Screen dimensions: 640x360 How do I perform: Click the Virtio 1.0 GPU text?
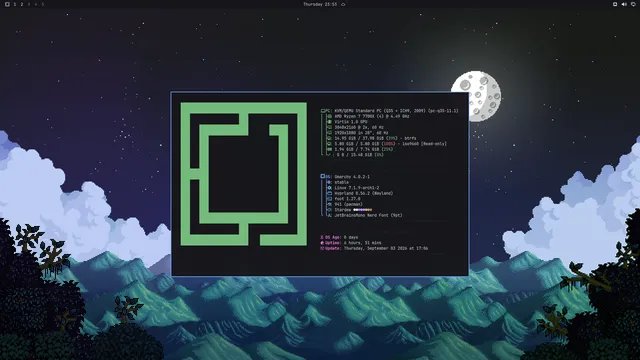[x=351, y=122]
